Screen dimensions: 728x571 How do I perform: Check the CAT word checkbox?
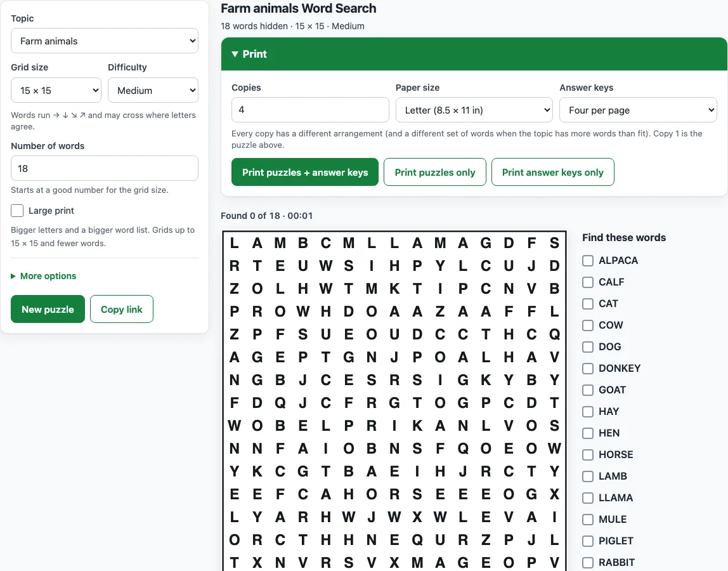tap(588, 304)
